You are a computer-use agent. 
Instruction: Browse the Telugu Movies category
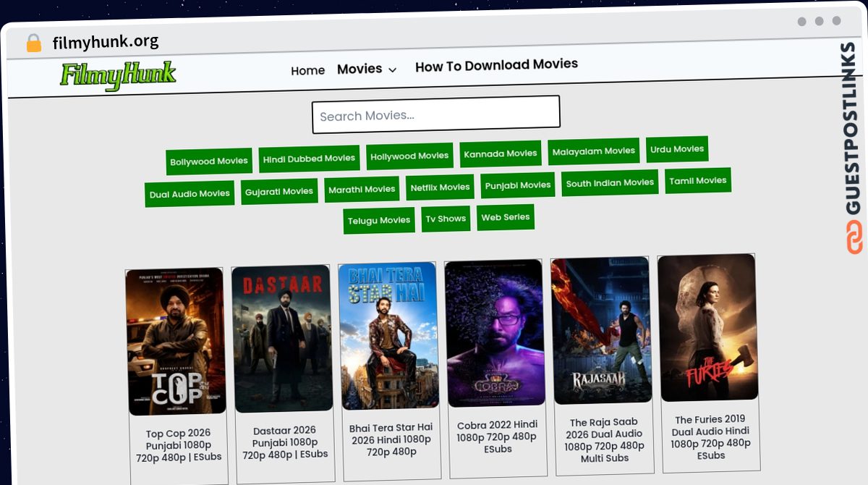[379, 221]
